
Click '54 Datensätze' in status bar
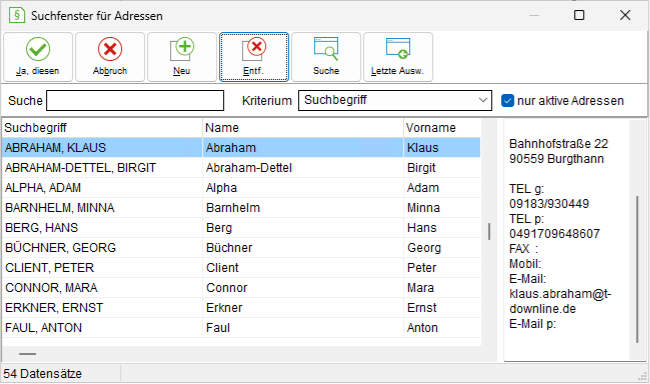[x=42, y=374]
